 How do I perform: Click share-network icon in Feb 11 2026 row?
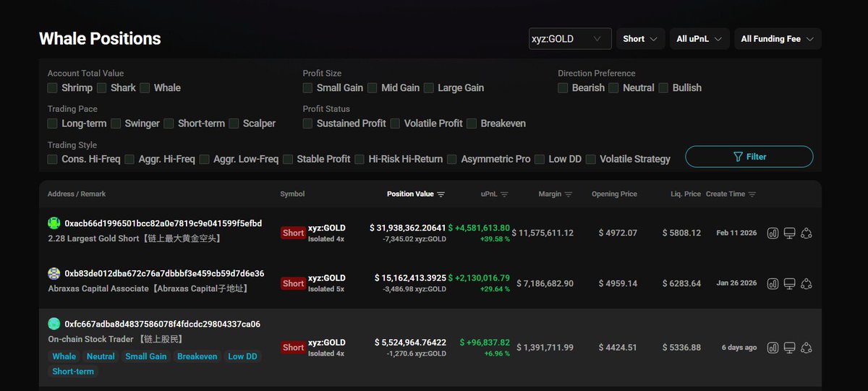pyautogui.click(x=807, y=233)
